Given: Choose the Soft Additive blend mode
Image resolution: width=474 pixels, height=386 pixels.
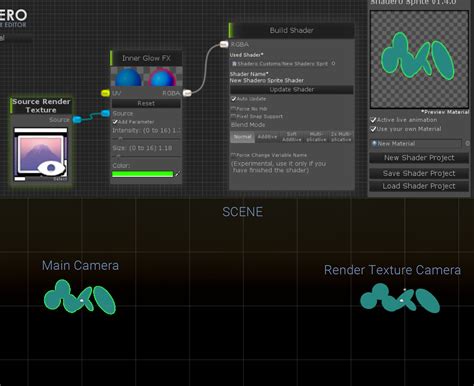Looking at the screenshot, I should tap(292, 137).
